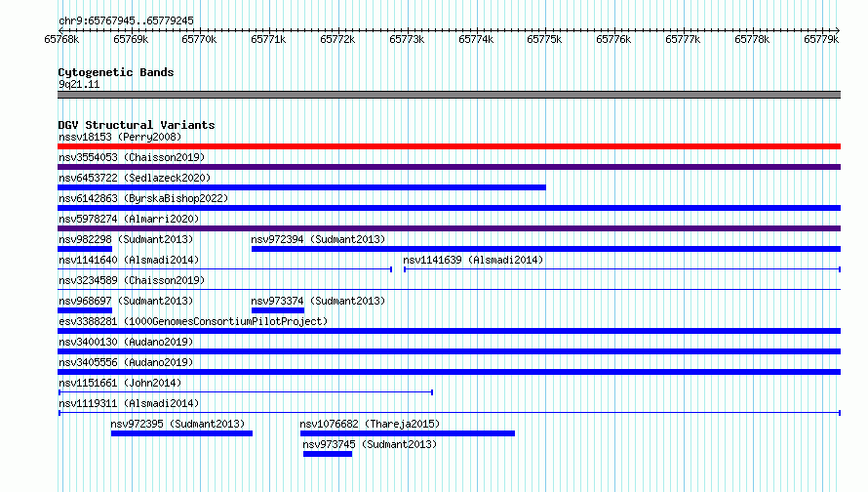Click the short blue nsv973374 bar
Screen dimensions: 868x492
[x=278, y=310]
